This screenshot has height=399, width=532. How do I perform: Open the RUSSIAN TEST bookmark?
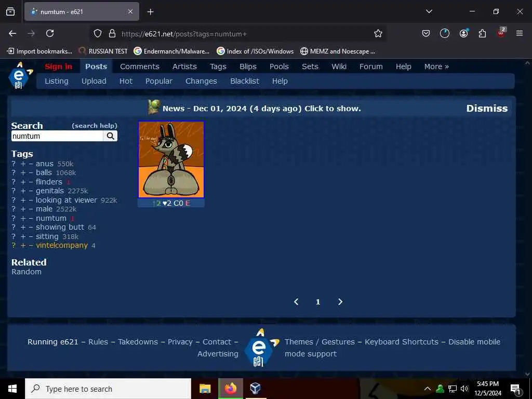click(103, 51)
